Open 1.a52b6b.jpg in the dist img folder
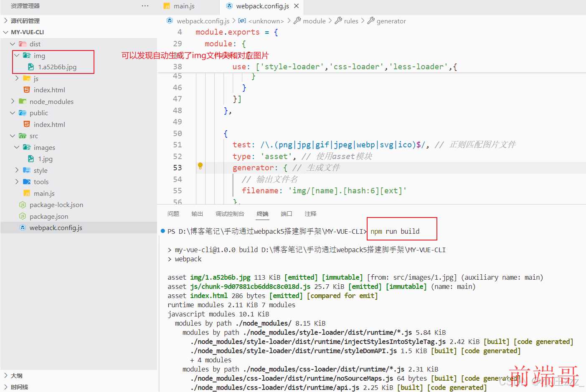586x392 pixels. pos(57,67)
